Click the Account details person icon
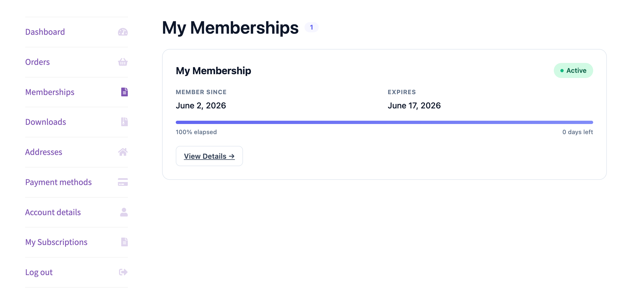The width and height of the screenshot is (644, 300). click(x=124, y=212)
